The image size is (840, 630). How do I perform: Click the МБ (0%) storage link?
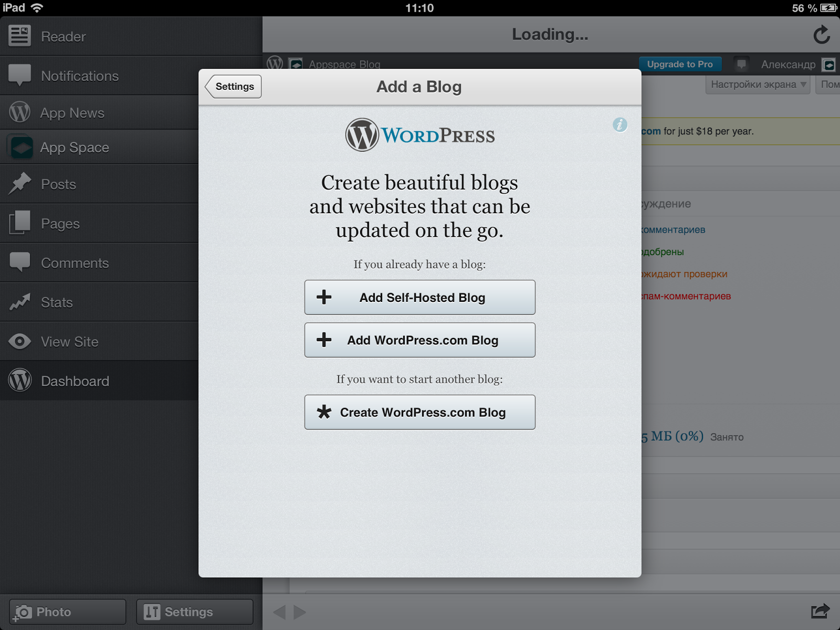tap(672, 436)
